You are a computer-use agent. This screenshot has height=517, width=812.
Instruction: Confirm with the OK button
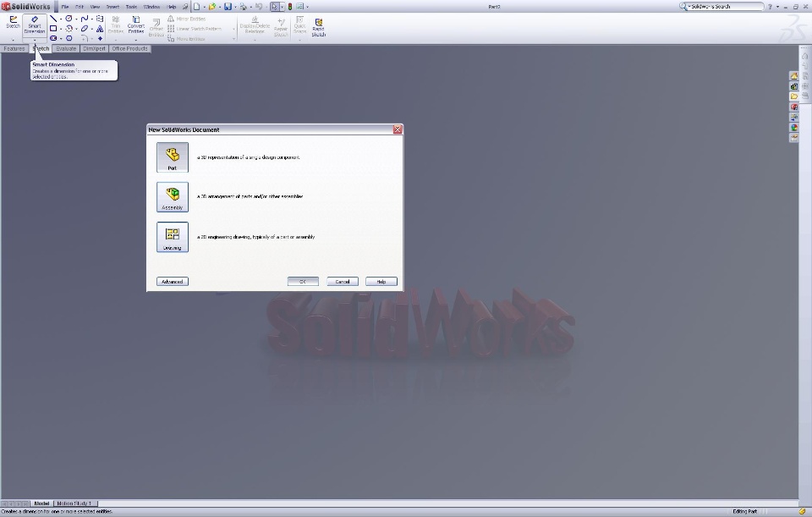303,282
